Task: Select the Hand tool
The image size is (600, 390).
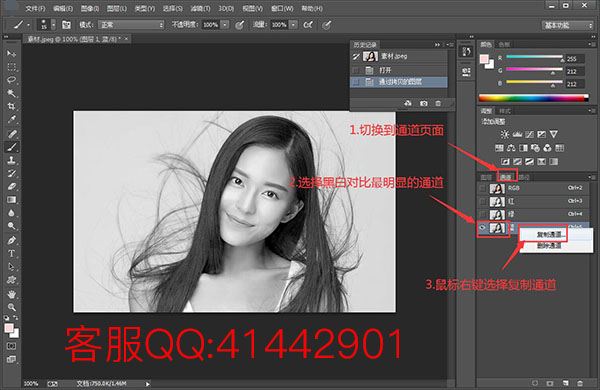Action: pos(11,294)
